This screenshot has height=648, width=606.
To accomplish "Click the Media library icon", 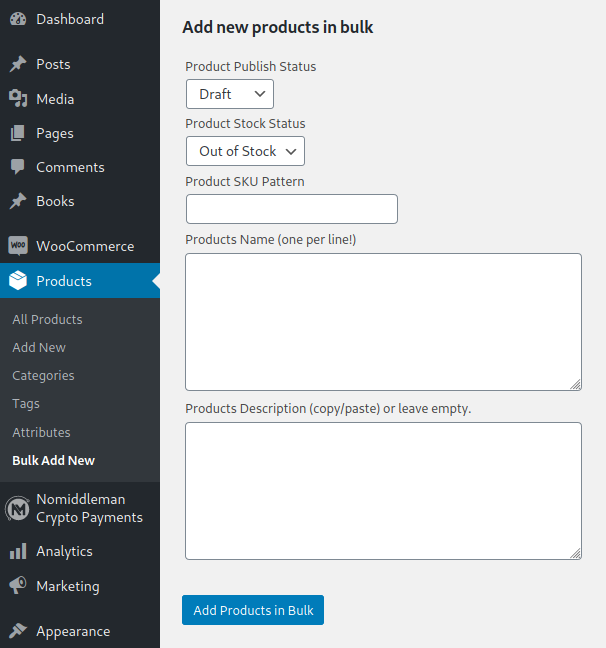I will [18, 99].
